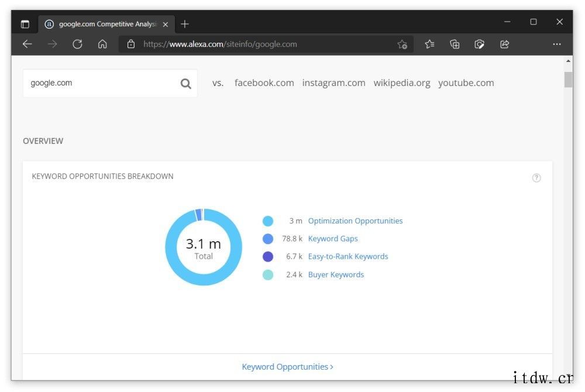Screen dimensions: 585x392
Task: Click the scrollbar up arrow
Action: tap(568, 61)
